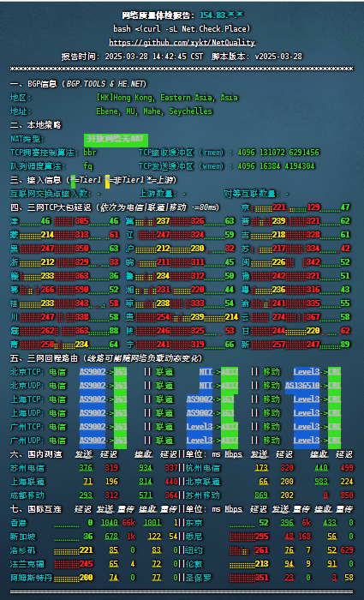The width and height of the screenshot is (364, 600).
Task: Click the bash curl Net.Check.Place command
Action: click(182, 28)
